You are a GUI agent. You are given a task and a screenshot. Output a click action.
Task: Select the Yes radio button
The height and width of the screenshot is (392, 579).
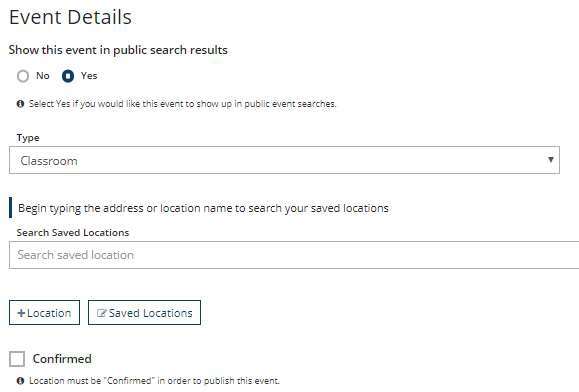point(68,76)
